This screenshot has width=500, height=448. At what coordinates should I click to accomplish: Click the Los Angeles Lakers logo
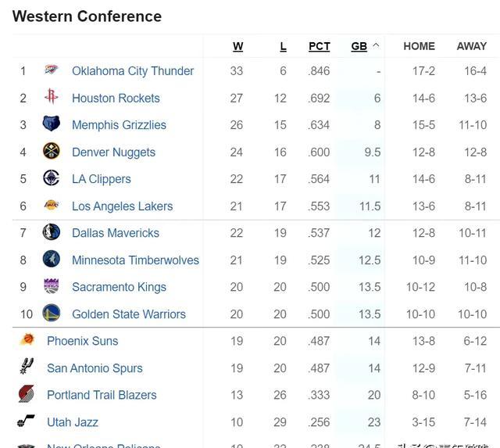click(x=52, y=206)
